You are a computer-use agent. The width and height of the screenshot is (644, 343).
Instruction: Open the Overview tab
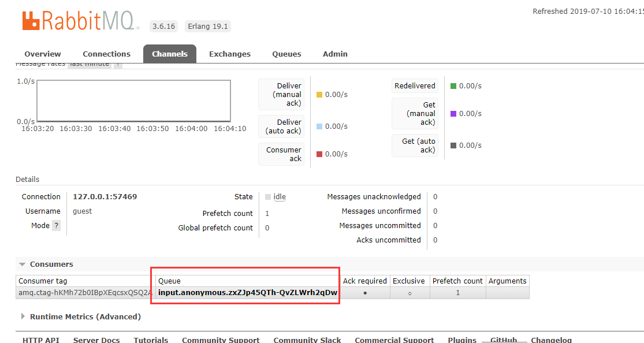click(x=43, y=54)
